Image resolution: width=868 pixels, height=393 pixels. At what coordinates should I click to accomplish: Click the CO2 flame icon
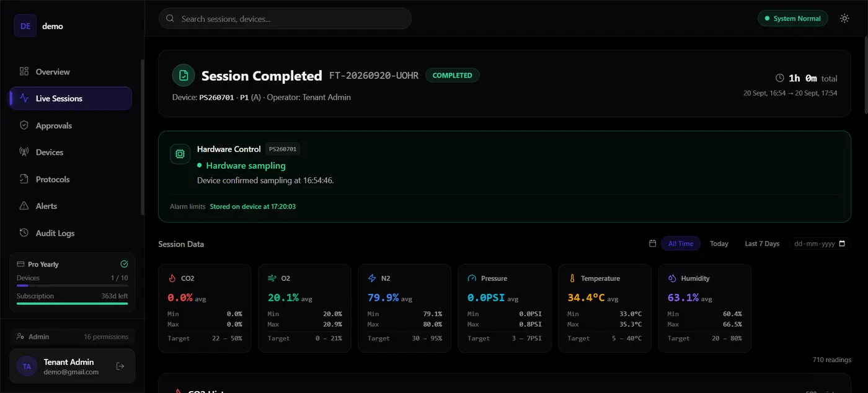172,278
